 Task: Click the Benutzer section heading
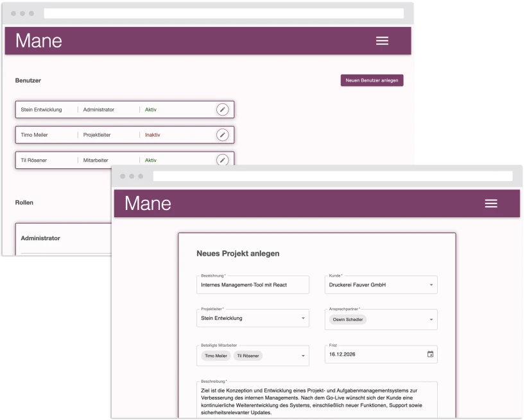28,80
